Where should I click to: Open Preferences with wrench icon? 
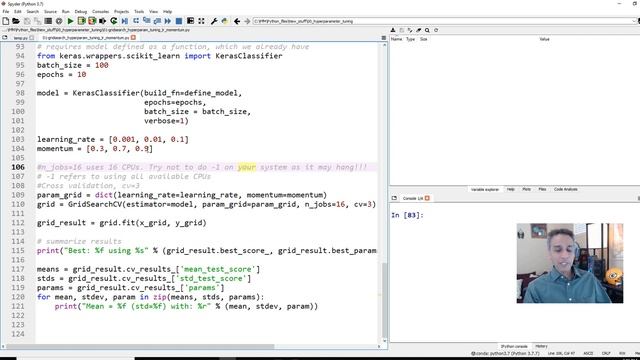coord(214,21)
